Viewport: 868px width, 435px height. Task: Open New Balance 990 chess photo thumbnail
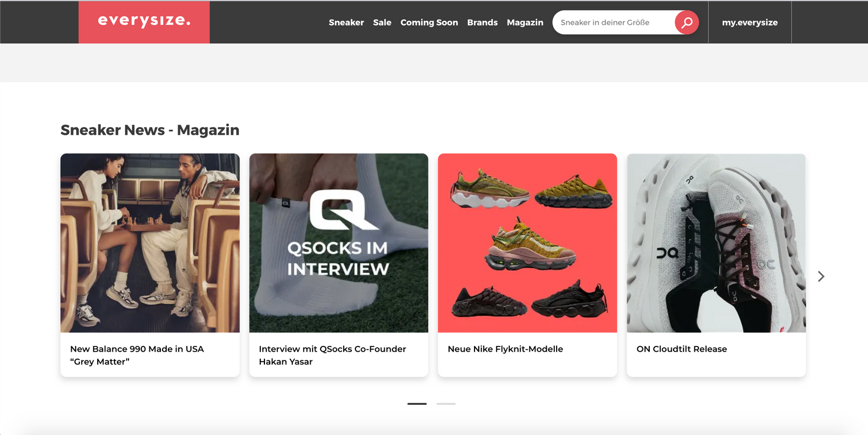[150, 243]
